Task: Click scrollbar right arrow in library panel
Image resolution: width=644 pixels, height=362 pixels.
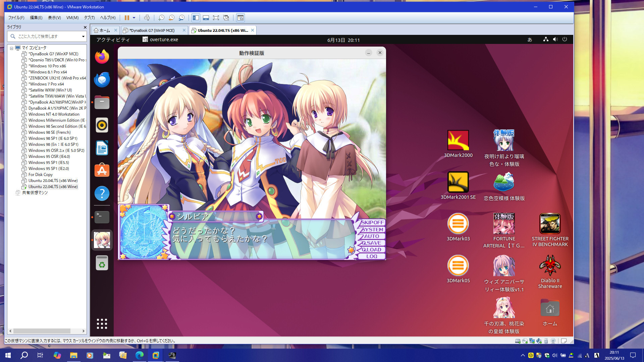Action: (84, 331)
